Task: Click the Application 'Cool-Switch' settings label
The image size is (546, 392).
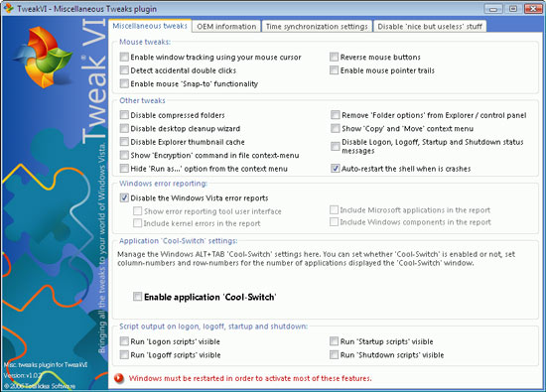Action: (178, 241)
